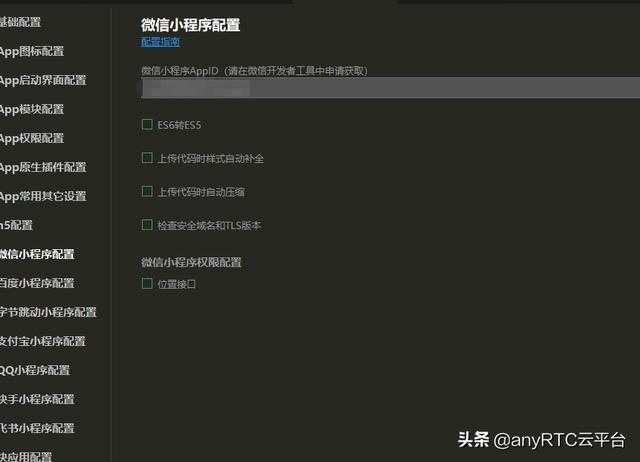Click the 微信小程序权限配置 heading
This screenshot has width=640, height=462.
click(x=191, y=262)
